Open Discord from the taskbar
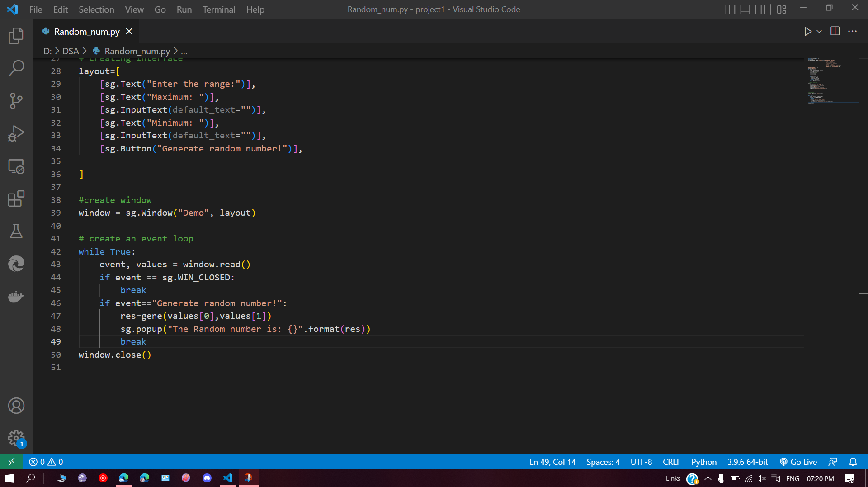The width and height of the screenshot is (868, 487). point(207,478)
